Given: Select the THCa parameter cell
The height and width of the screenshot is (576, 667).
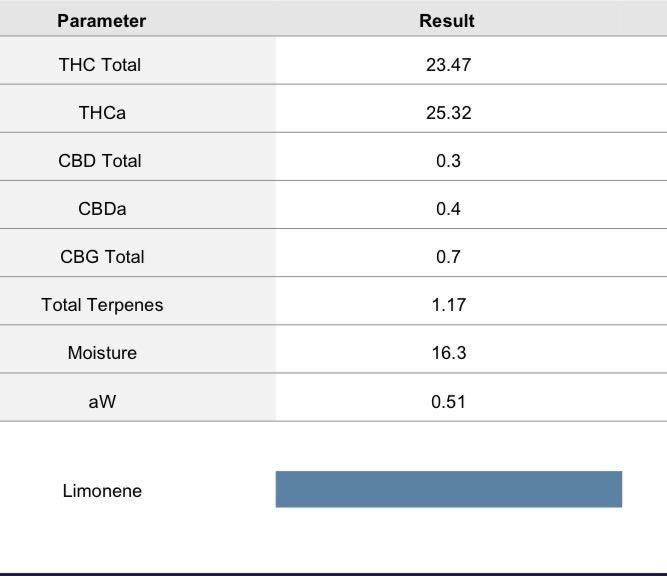Looking at the screenshot, I should pyautogui.click(x=102, y=113).
